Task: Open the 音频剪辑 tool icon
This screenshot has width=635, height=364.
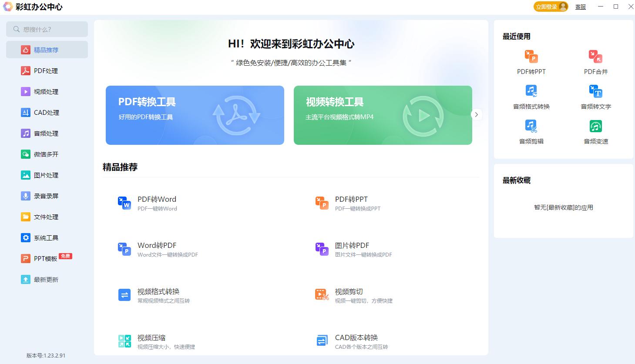Action: pyautogui.click(x=531, y=130)
